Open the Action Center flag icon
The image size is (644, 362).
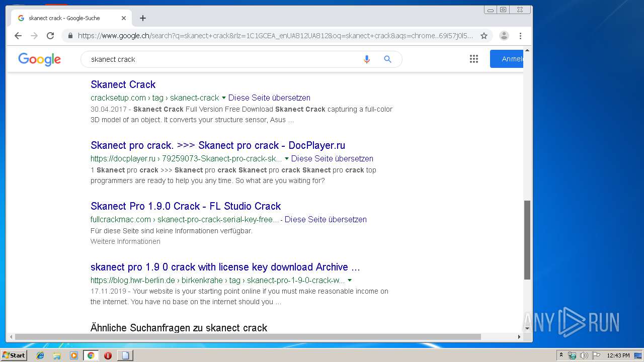pyautogui.click(x=596, y=355)
